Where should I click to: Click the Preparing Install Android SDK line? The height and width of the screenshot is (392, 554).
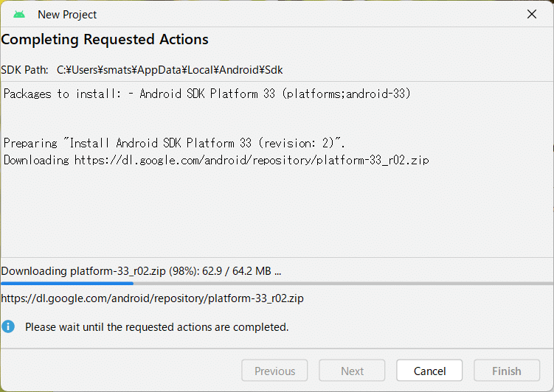tap(174, 143)
